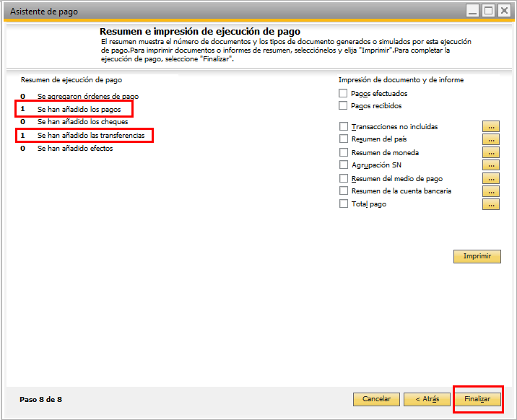
Task: Click 'Impresión de documento y de informe' label
Action: tap(401, 79)
